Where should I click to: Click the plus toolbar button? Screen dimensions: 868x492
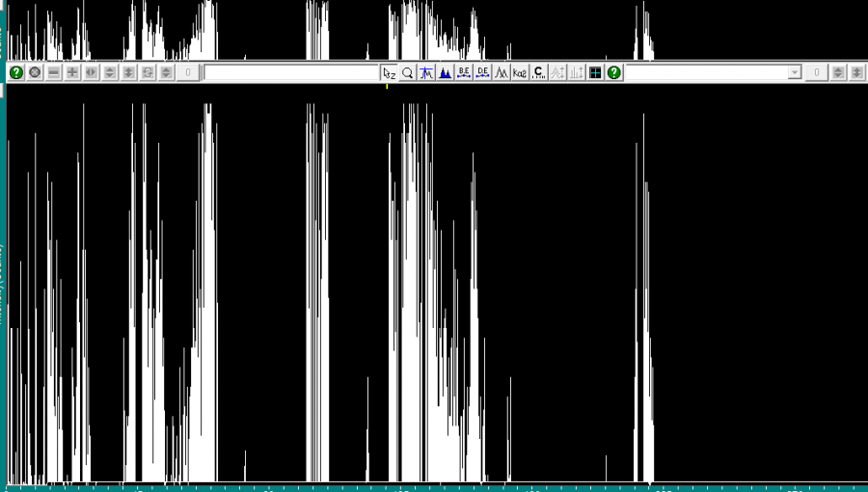(72, 72)
